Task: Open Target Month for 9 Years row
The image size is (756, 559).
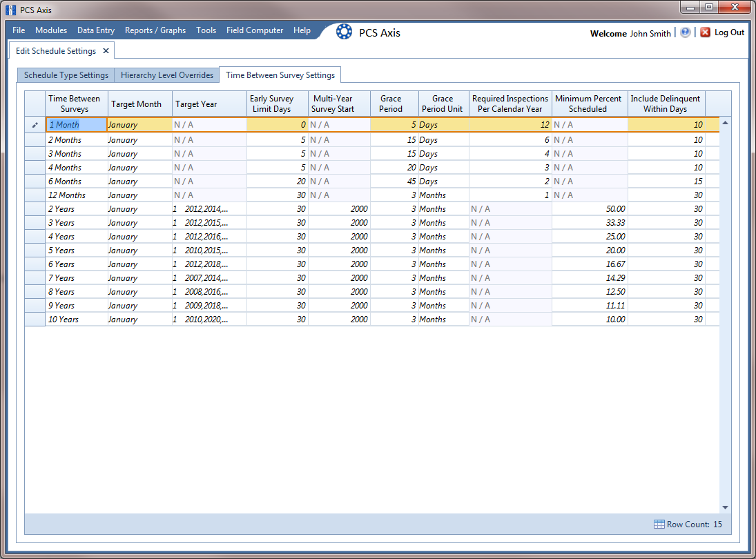Action: pos(140,306)
